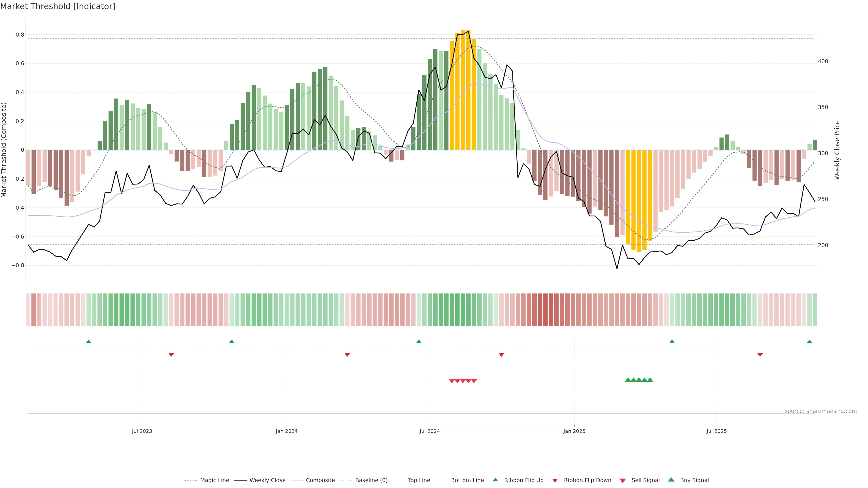
Task: Click Sell Signal legend marker
Action: coord(623,481)
